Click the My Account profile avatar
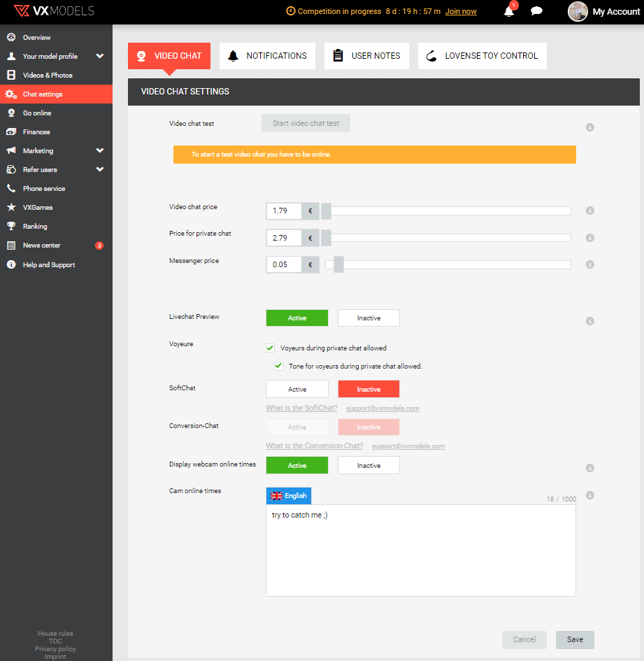The height and width of the screenshot is (661, 644). point(578,12)
